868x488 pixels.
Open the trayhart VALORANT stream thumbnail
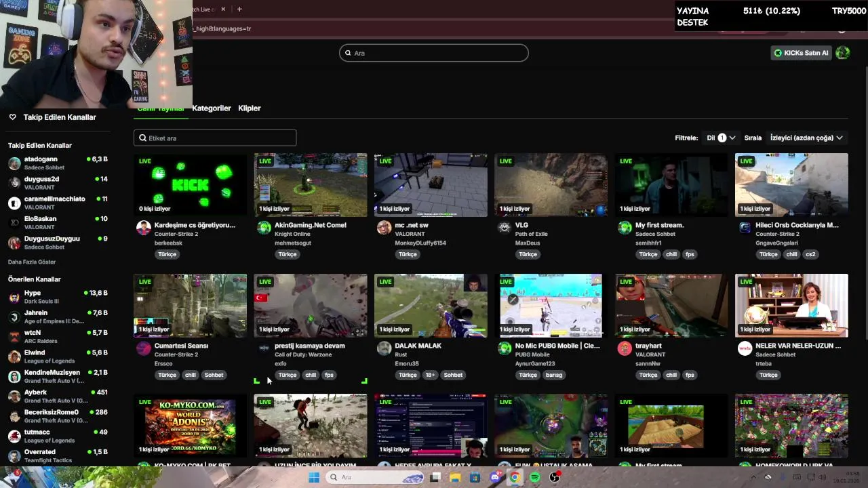[x=671, y=306]
